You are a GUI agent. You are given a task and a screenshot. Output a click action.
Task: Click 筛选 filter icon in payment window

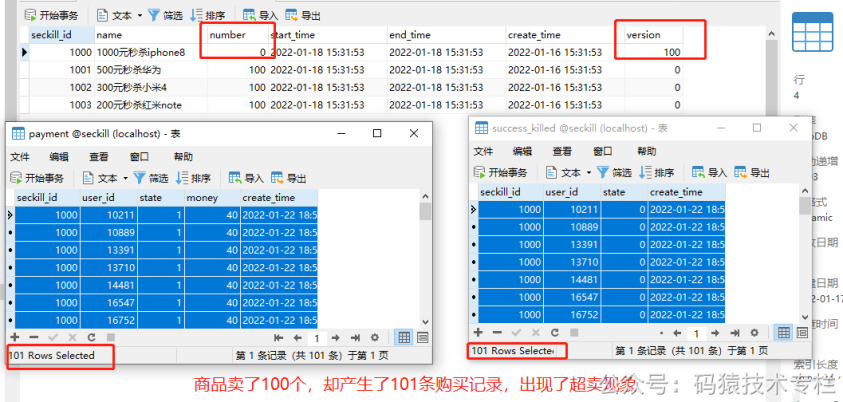tap(151, 178)
